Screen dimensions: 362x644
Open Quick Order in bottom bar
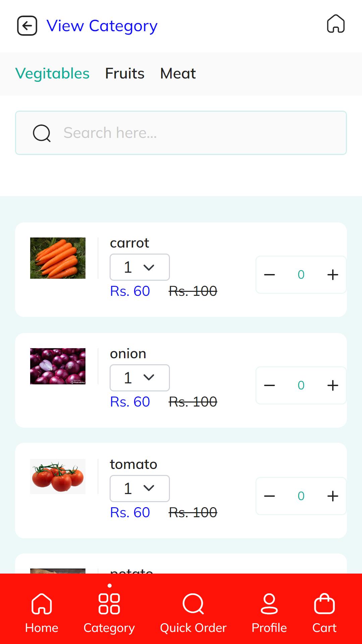coord(193,613)
